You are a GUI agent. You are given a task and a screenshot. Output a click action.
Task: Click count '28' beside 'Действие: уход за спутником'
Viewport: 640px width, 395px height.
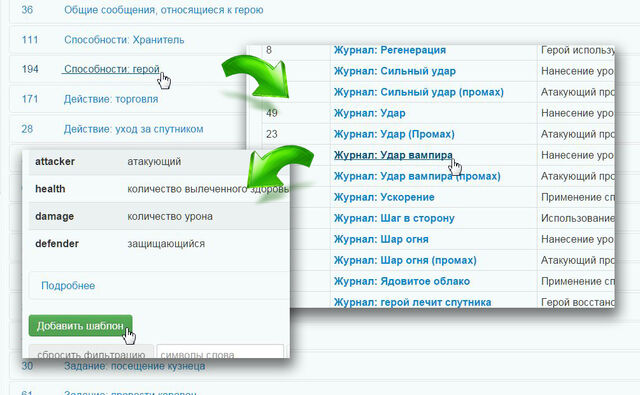click(27, 129)
